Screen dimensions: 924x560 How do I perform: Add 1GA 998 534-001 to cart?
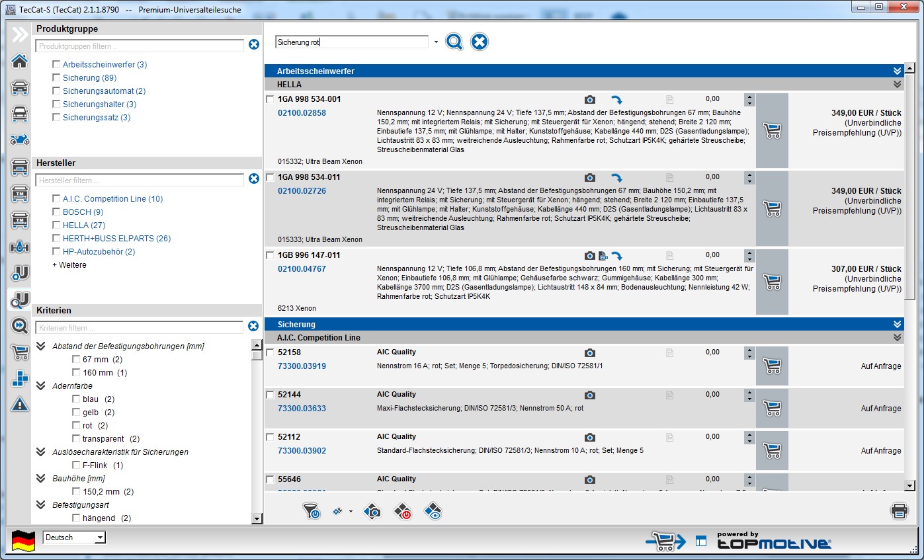point(772,131)
